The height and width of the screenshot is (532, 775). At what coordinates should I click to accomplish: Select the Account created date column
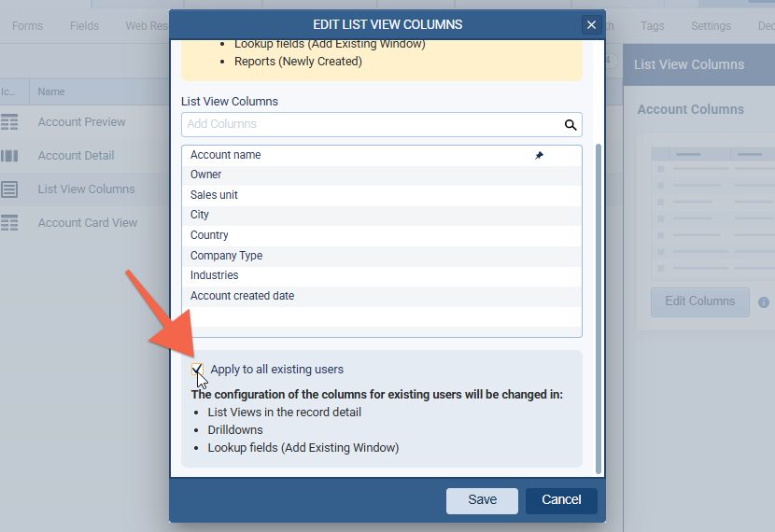click(242, 296)
